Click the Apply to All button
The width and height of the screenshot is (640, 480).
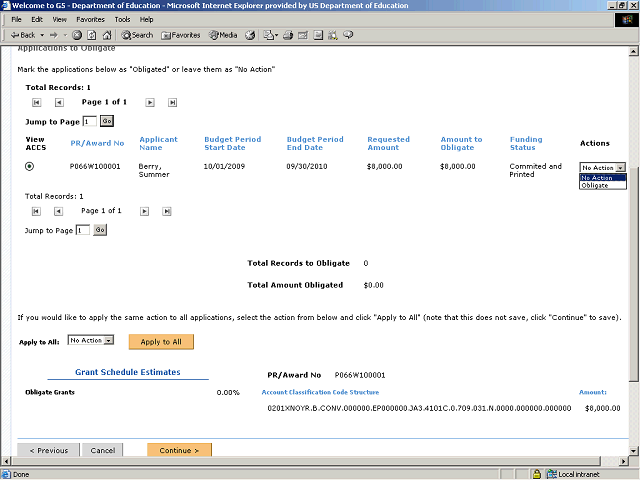161,342
